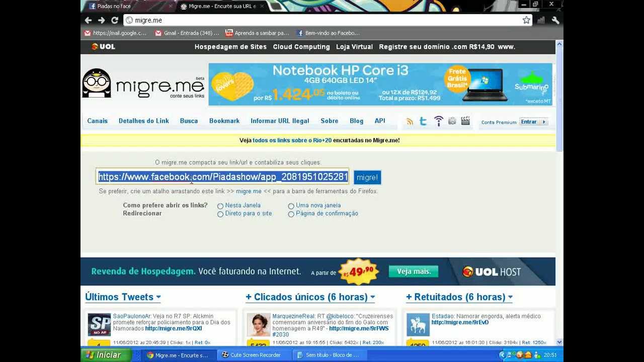Click the scrollbar down arrow
The height and width of the screenshot is (362, 644).
pyautogui.click(x=559, y=342)
